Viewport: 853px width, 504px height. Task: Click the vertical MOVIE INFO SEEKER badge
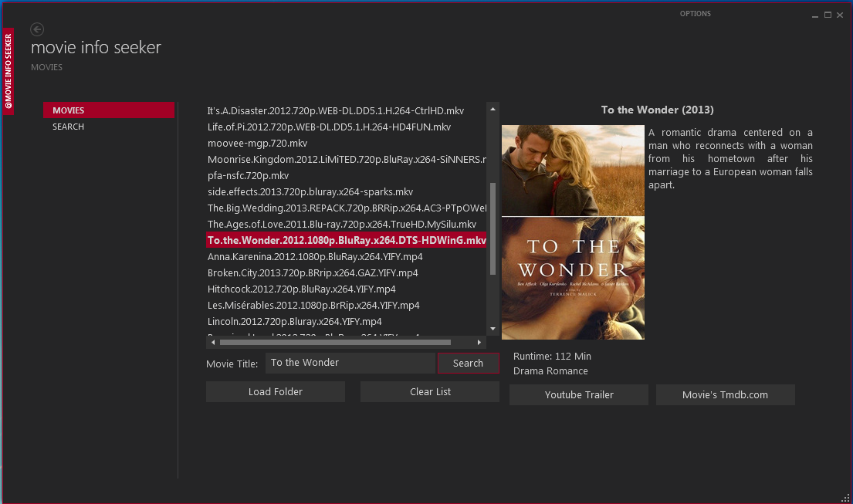coord(8,71)
